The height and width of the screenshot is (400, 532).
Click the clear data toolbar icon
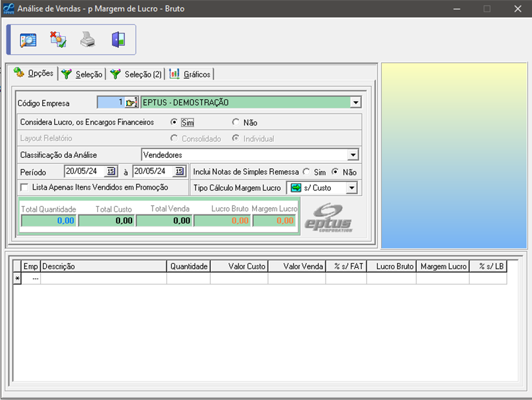point(58,40)
